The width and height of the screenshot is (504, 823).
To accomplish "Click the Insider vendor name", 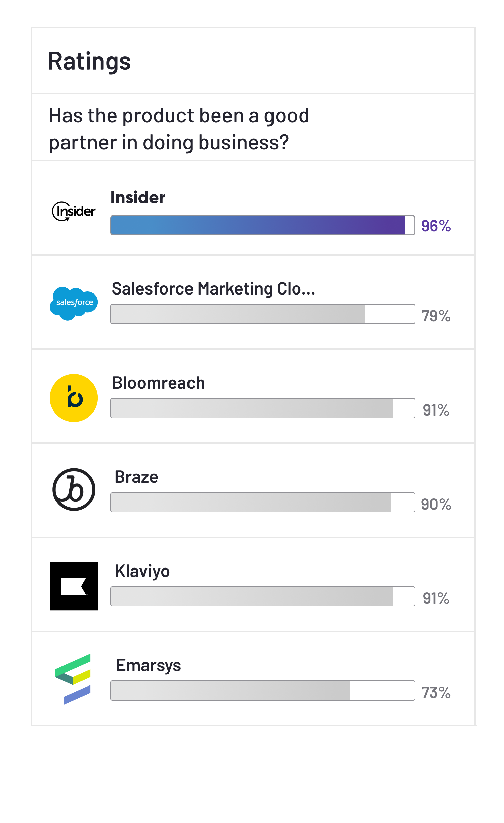I will 138,197.
